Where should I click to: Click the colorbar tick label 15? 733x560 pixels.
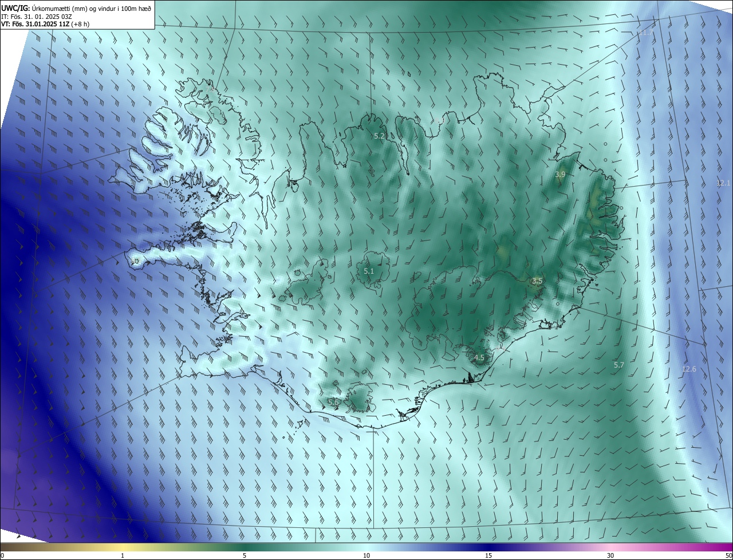488,556
